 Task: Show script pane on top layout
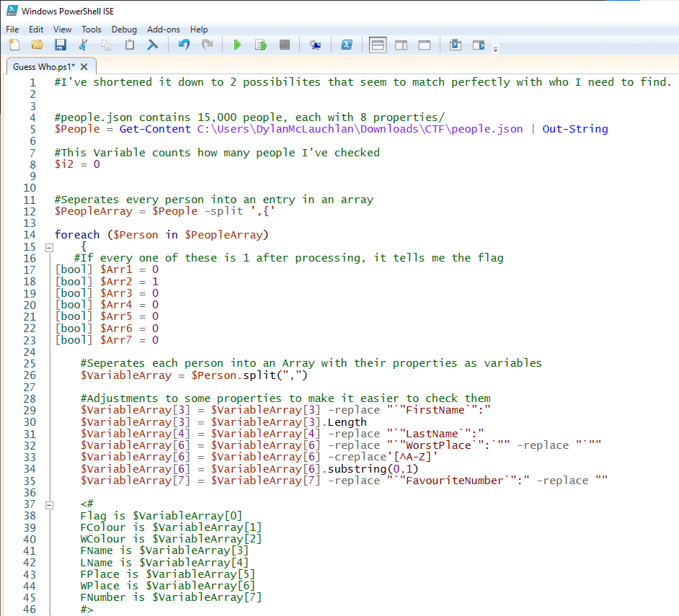378,45
